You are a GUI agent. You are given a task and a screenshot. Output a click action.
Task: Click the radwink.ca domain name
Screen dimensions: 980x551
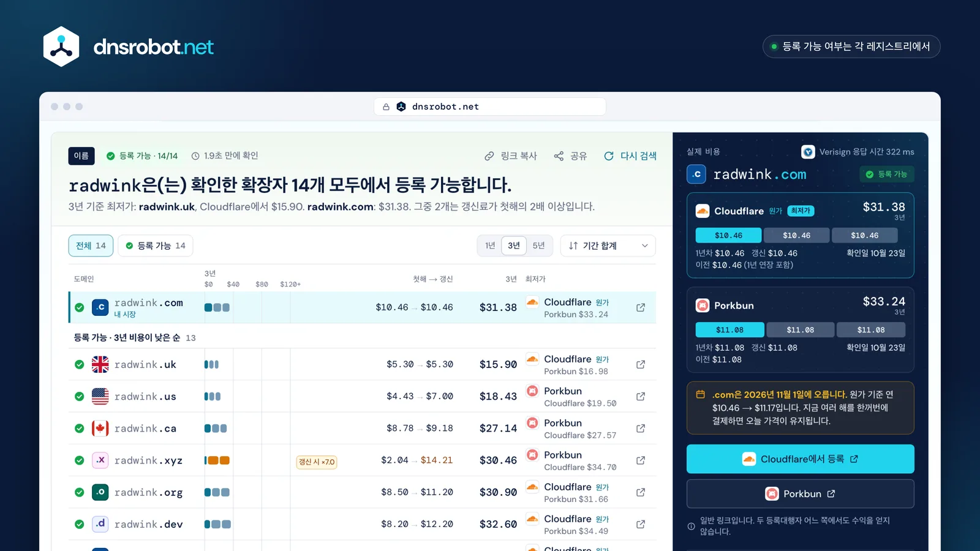pos(145,429)
